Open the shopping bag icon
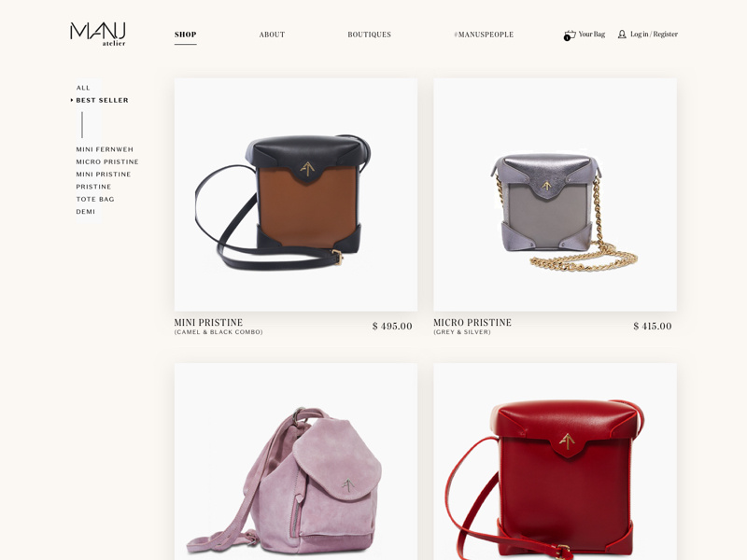The height and width of the screenshot is (560, 747). (x=570, y=35)
